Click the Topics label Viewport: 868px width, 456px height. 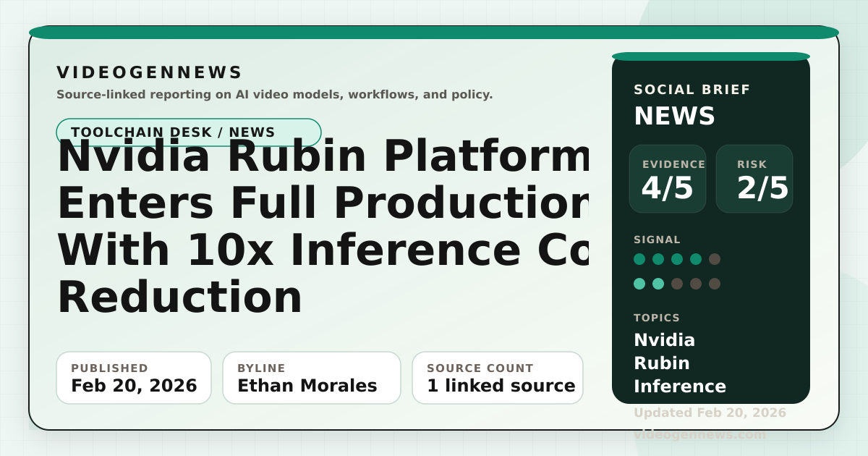click(x=657, y=318)
